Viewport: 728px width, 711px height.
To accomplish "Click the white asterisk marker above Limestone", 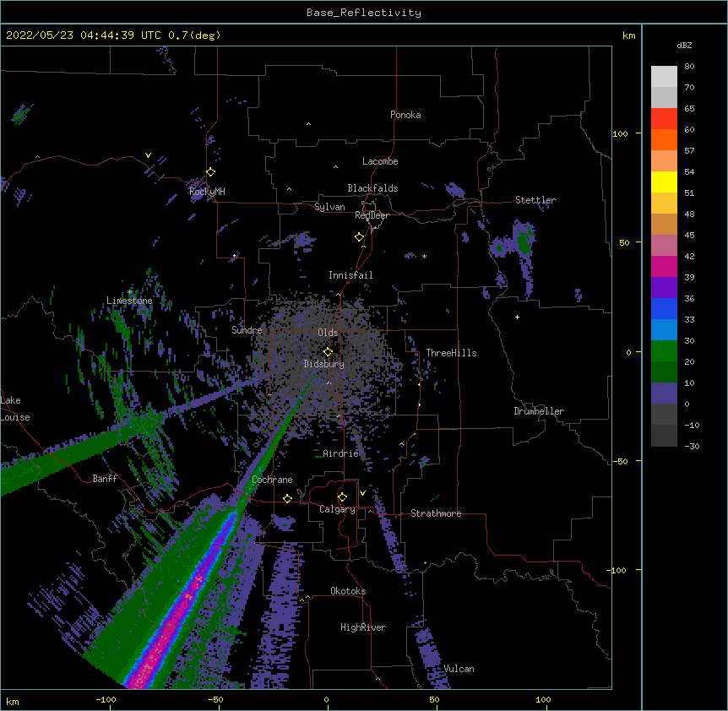I will tap(130, 292).
